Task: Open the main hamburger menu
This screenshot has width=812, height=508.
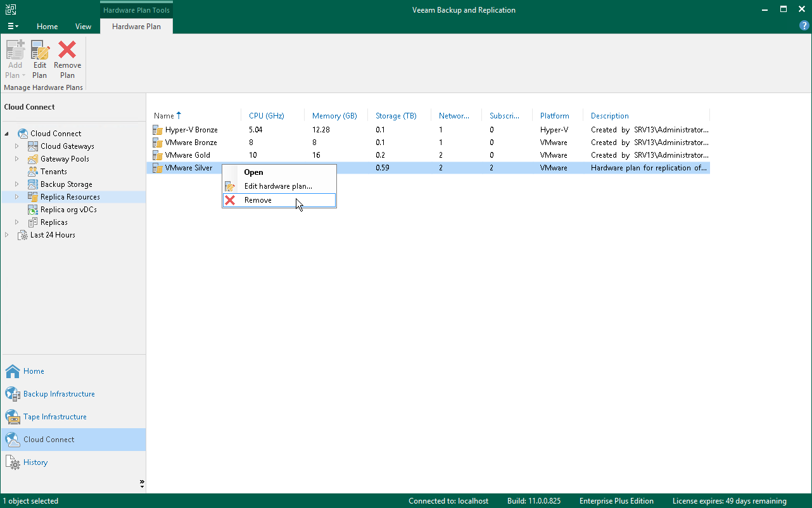Action: click(13, 26)
